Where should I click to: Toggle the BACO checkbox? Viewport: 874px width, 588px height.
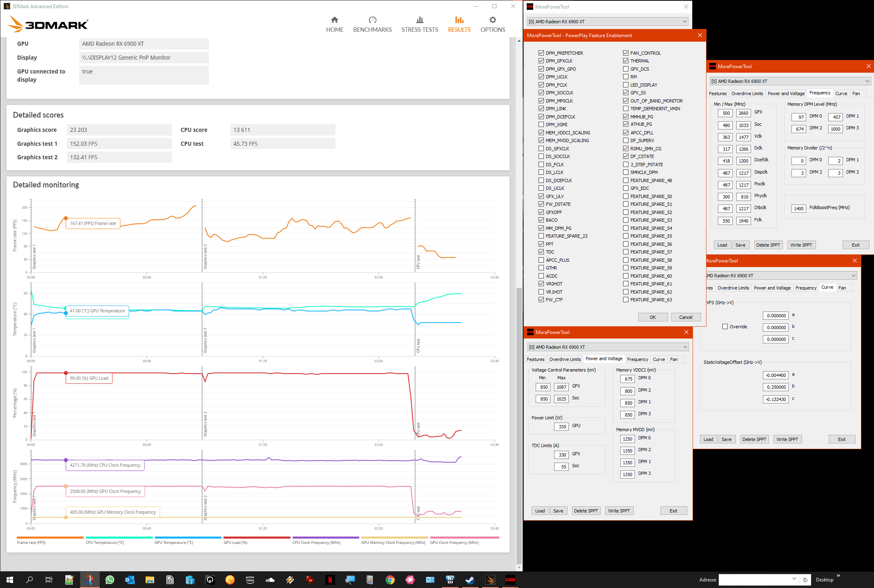(541, 220)
